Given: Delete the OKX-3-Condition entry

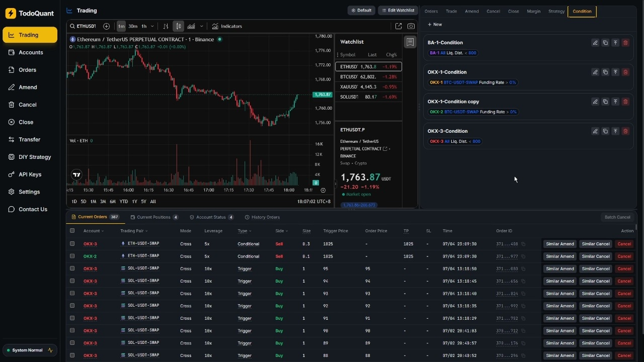Looking at the screenshot, I should pyautogui.click(x=625, y=131).
